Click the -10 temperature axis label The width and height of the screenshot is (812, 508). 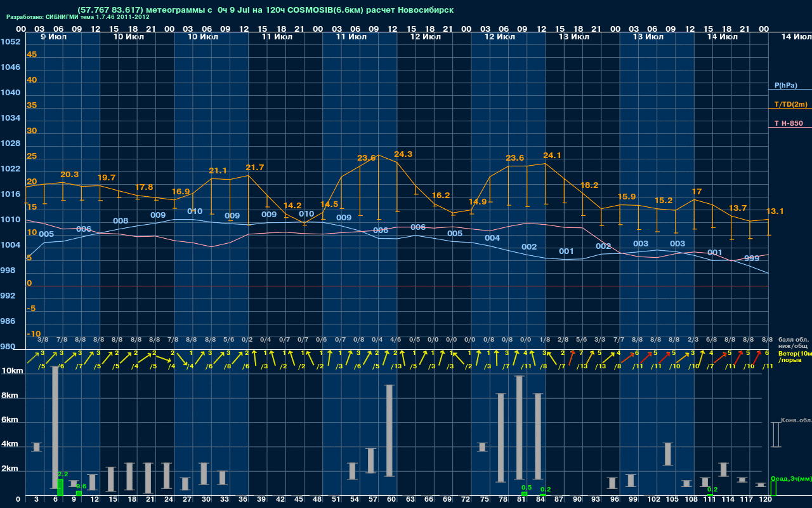(x=34, y=334)
